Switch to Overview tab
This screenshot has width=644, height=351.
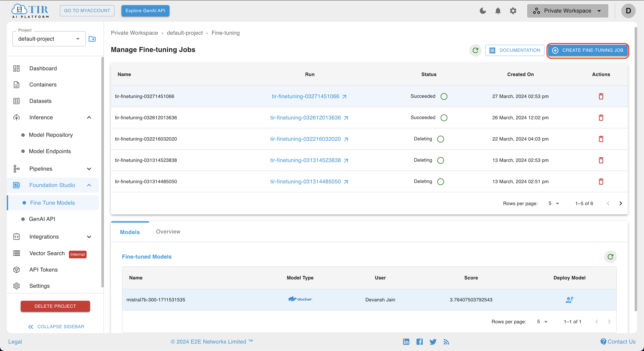168,232
